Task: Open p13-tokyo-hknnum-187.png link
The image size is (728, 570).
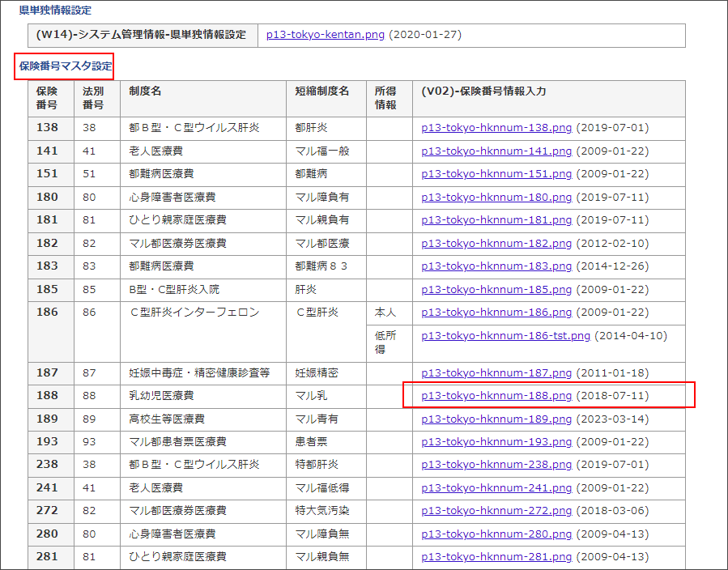Action: tap(496, 373)
